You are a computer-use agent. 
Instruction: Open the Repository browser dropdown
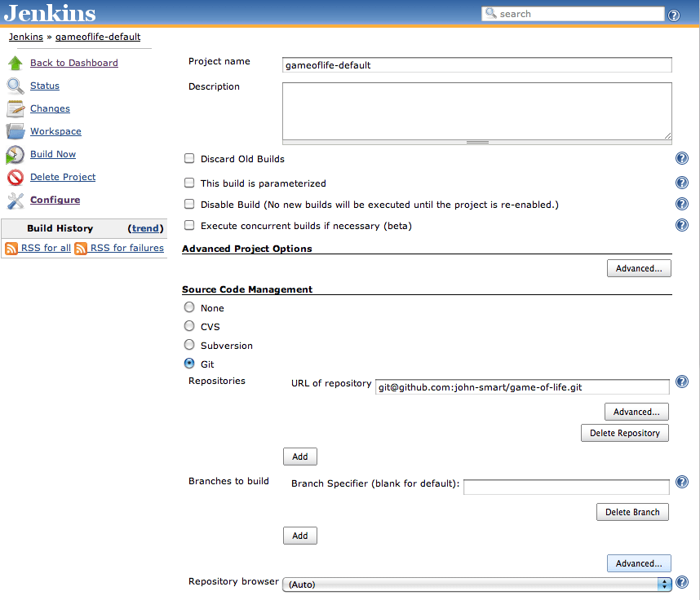476,585
